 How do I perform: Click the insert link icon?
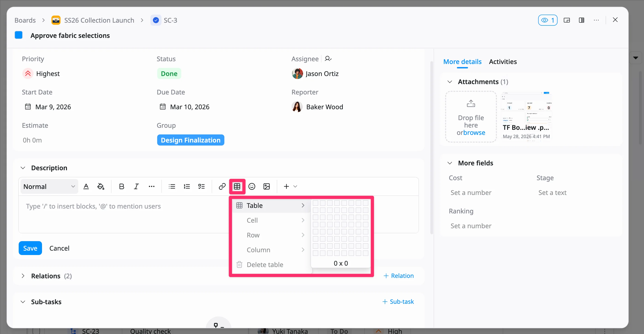[x=222, y=186]
